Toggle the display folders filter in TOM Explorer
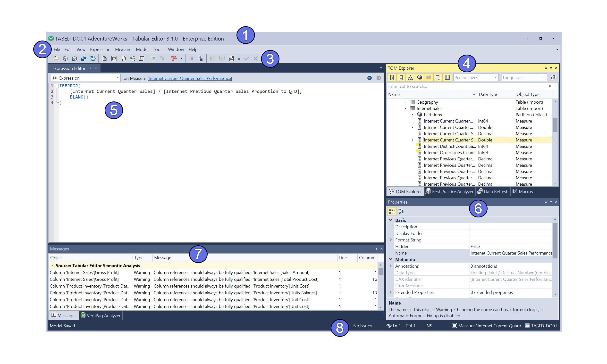Viewport: 607px width, 364px height. click(x=429, y=77)
